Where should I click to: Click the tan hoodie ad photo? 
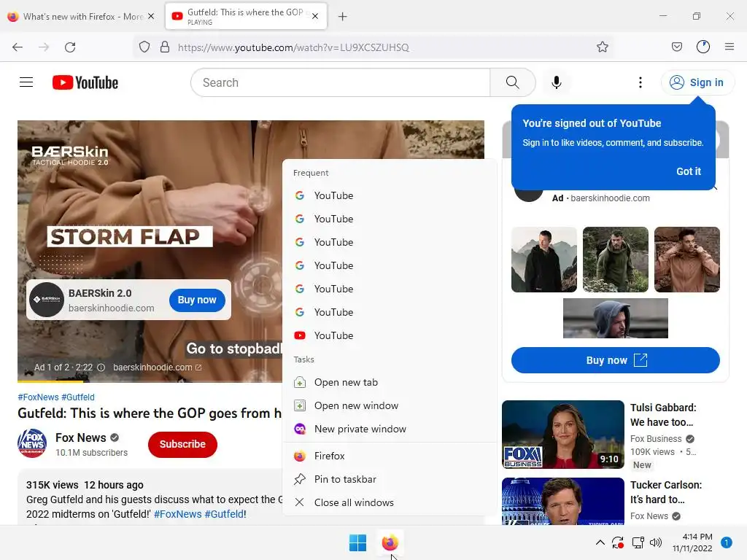[686, 260]
